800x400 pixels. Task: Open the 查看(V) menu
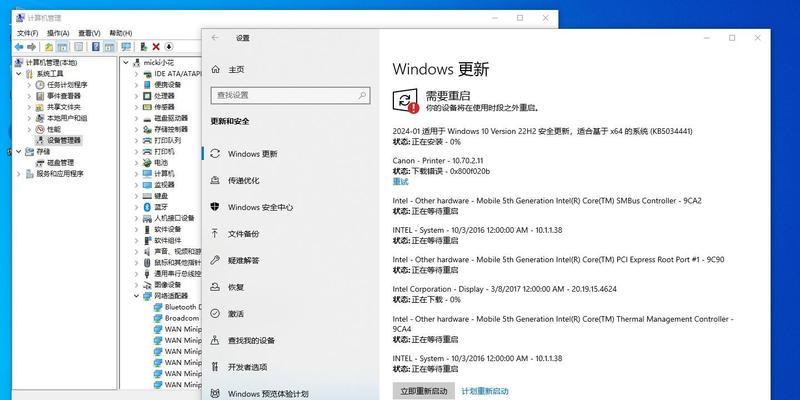(x=89, y=33)
